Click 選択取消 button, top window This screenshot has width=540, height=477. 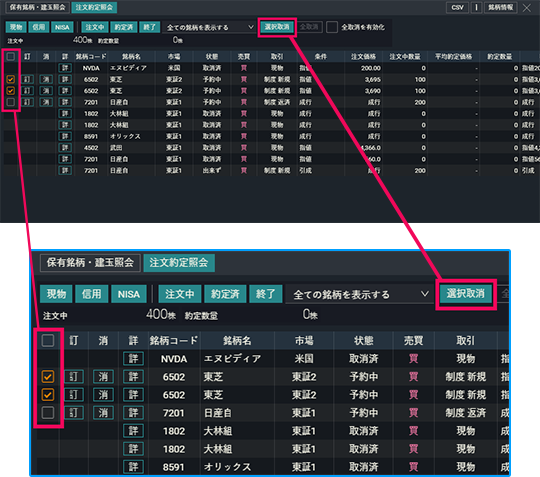(277, 27)
